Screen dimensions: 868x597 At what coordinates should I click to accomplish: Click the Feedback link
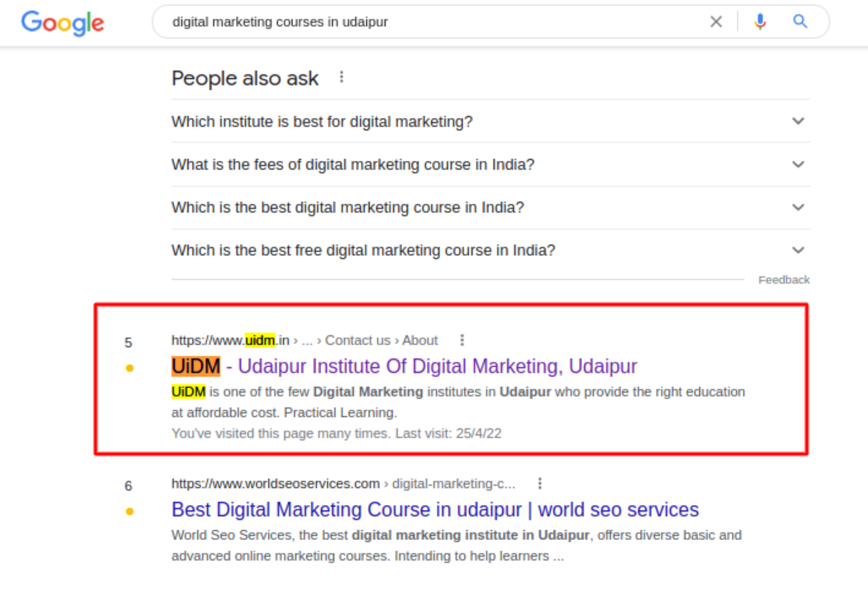tap(783, 280)
